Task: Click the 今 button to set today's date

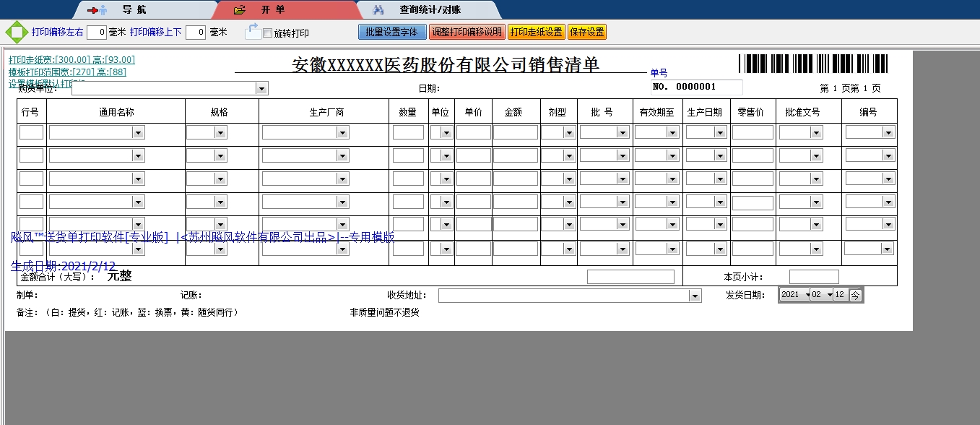Action: coord(856,295)
